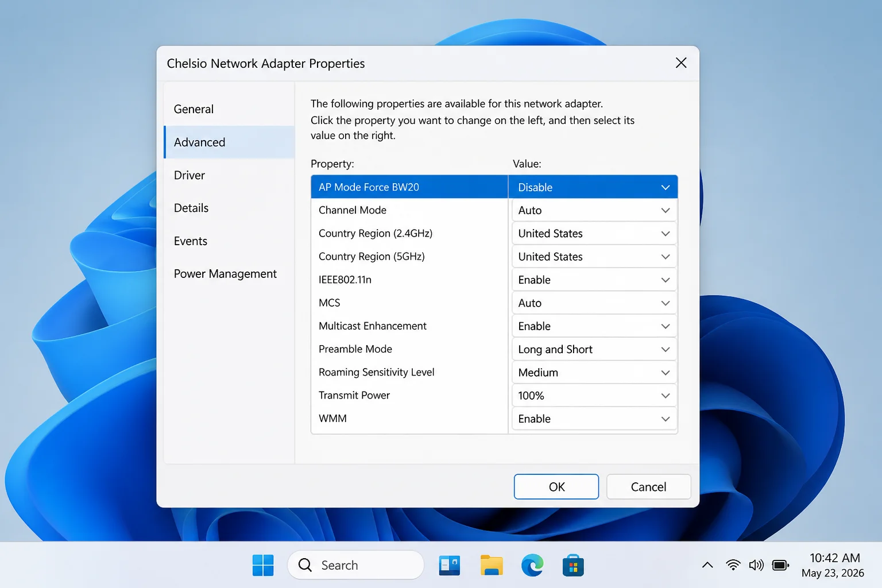Select the Roaming Sensitivity Level property
Image resolution: width=882 pixels, height=588 pixels.
click(409, 372)
